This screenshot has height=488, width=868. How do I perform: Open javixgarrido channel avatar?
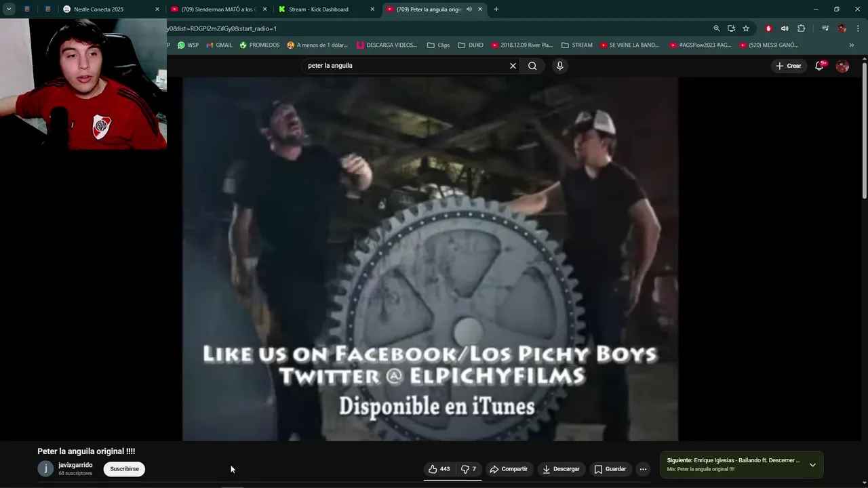tap(45, 468)
